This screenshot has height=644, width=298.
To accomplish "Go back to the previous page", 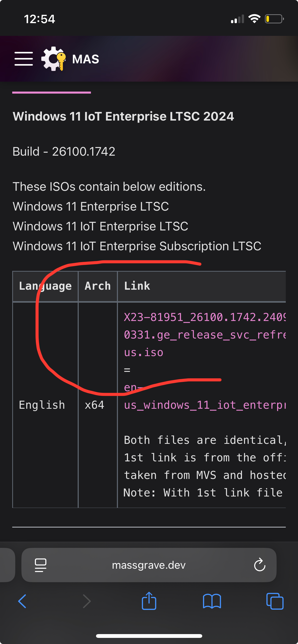I will point(22,601).
